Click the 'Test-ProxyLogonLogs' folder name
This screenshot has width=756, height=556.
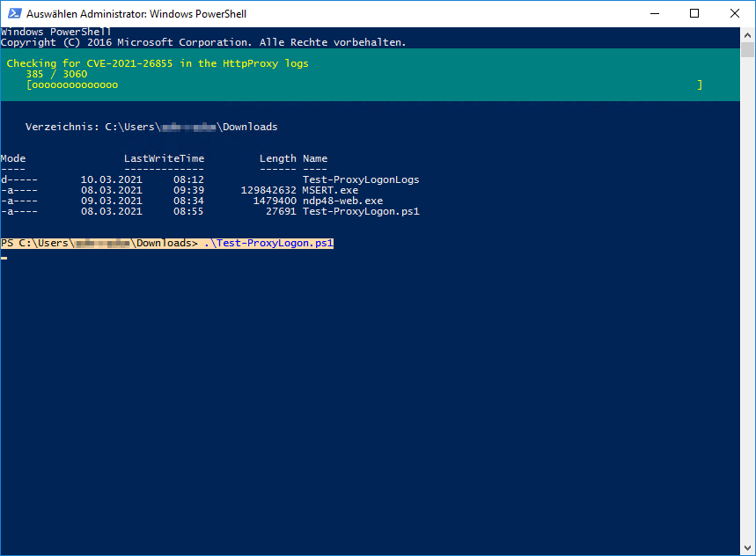(x=361, y=179)
